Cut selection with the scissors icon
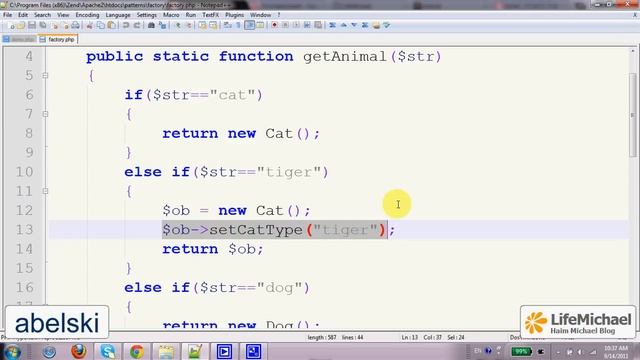The width and height of the screenshot is (640, 360). click(89, 25)
